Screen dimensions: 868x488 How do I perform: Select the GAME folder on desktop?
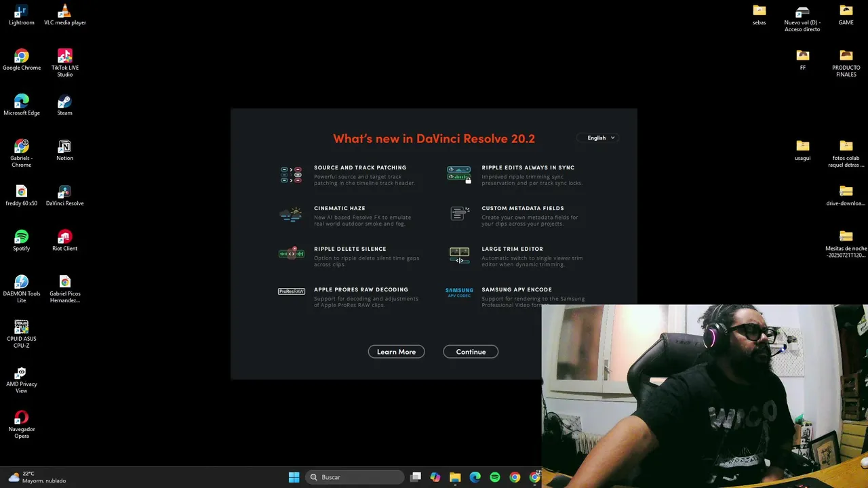(x=846, y=15)
